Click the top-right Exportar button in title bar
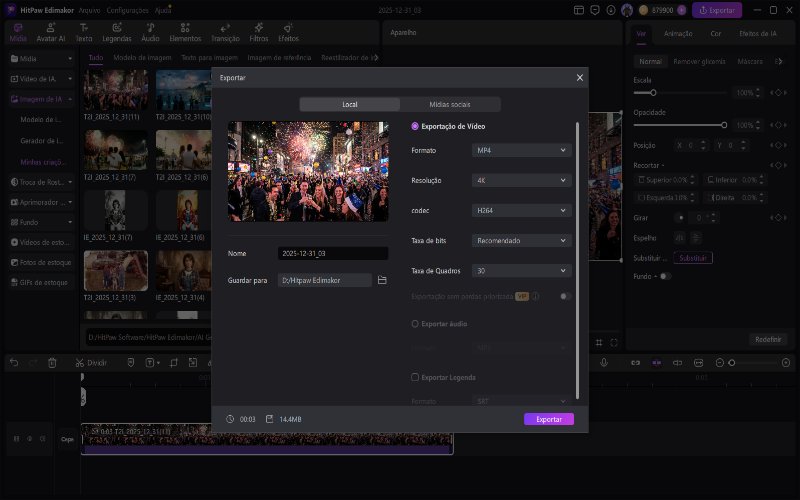This screenshot has width=800, height=500. pos(717,10)
